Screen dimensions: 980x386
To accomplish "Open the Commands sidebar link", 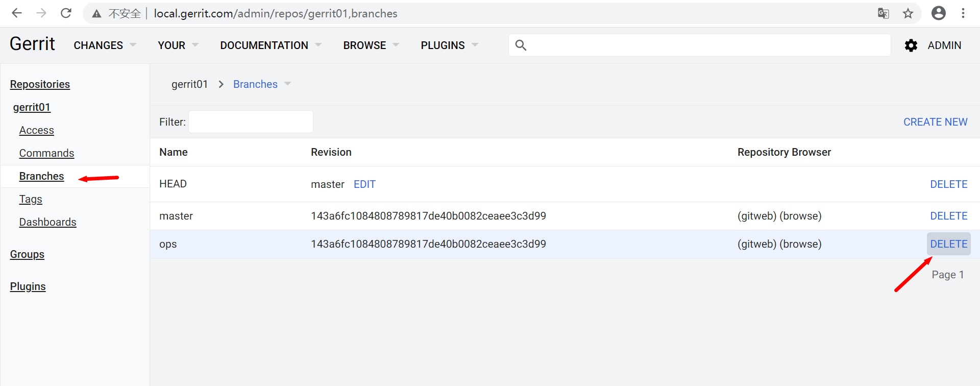I will (46, 153).
